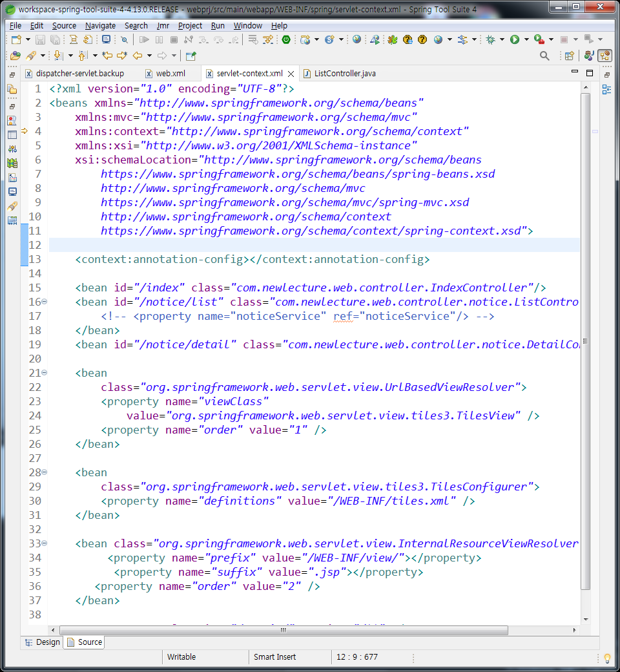
Task: Open dropdown next to New file icon
Action: click(28, 39)
